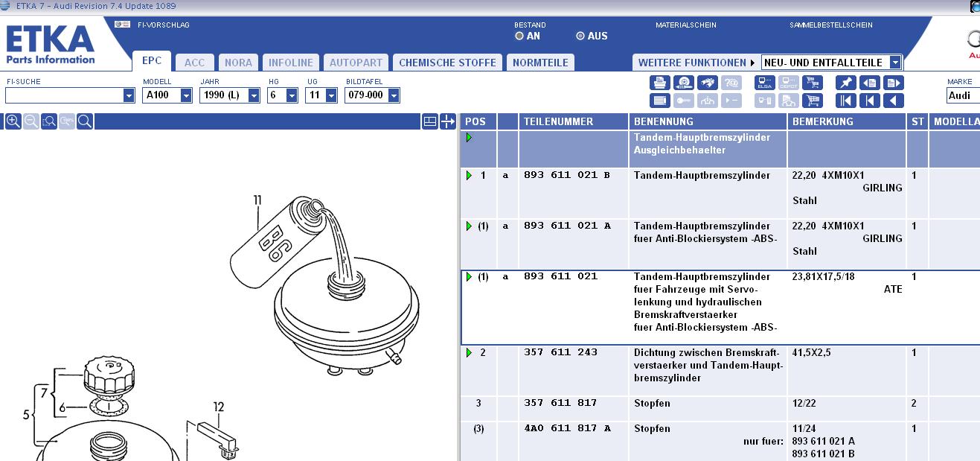Jump to first page arrow icon
Viewport: 980px width, 461px height.
point(845,101)
